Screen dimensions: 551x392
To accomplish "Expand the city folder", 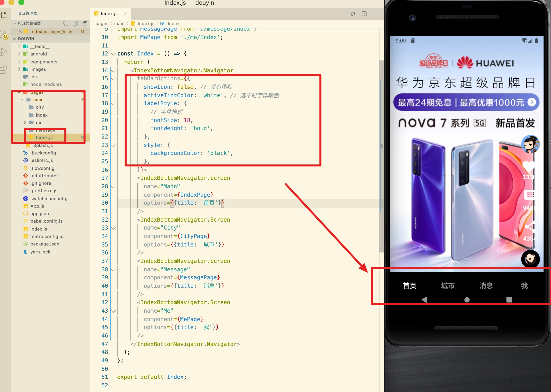I will coord(25,107).
